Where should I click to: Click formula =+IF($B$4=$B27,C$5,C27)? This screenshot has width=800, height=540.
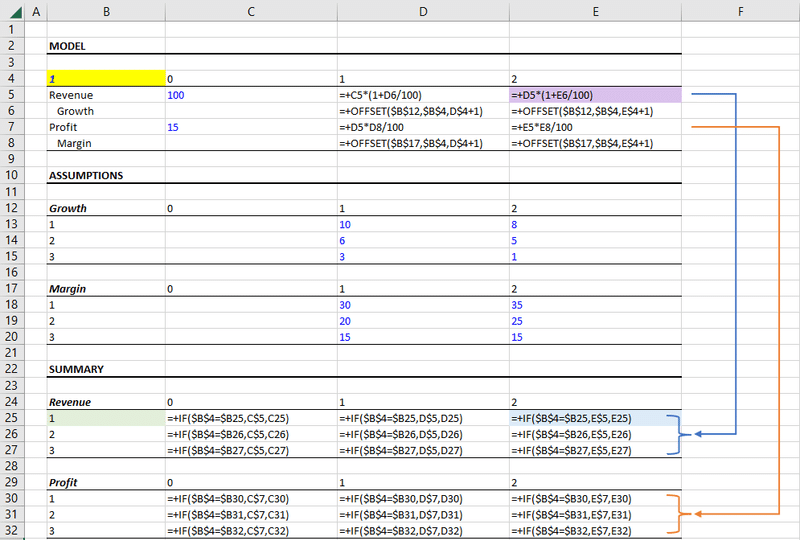click(228, 451)
